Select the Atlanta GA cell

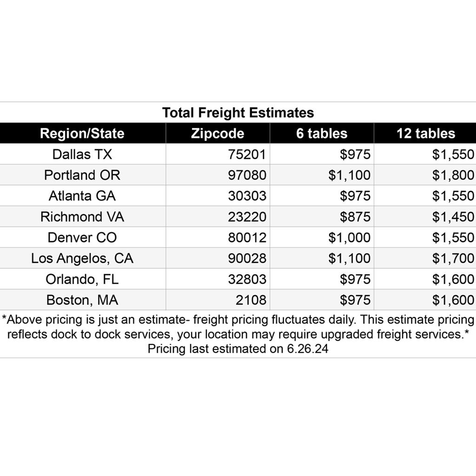tap(82, 196)
